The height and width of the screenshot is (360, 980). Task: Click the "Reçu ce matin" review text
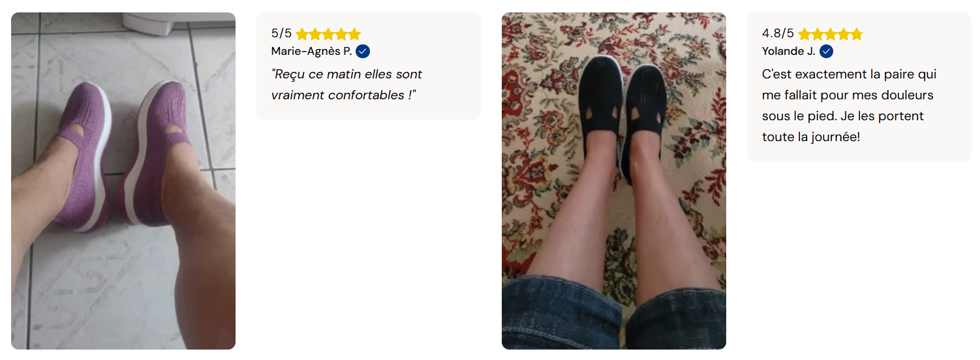point(347,84)
